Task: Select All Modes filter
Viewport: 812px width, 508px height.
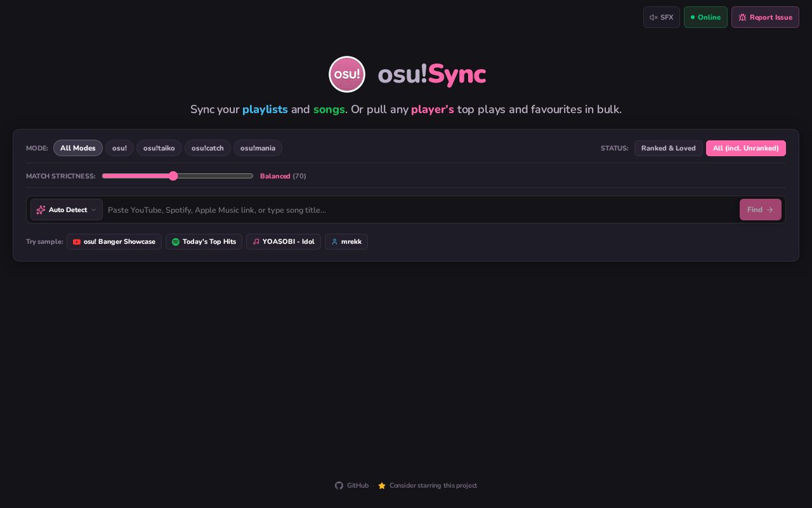Action: pos(78,148)
